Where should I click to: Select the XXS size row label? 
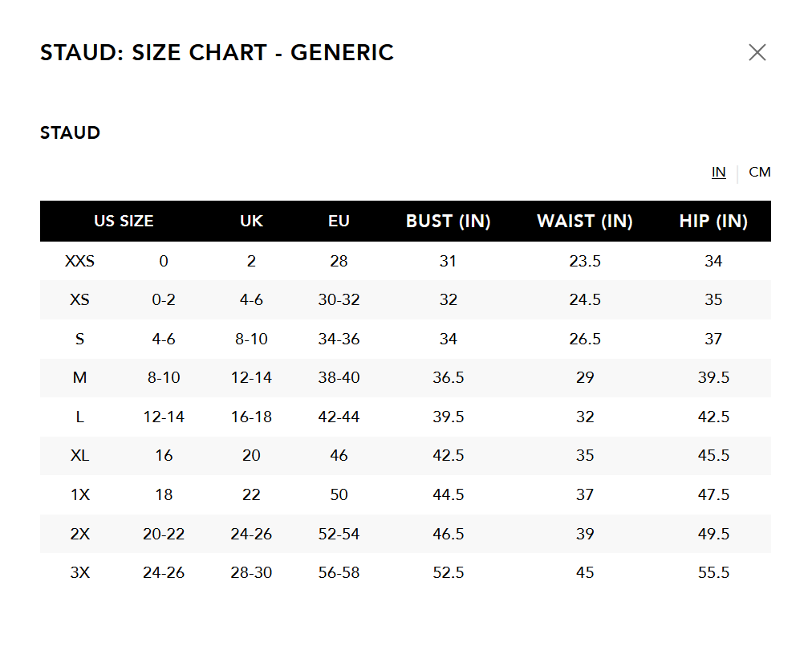click(x=79, y=261)
